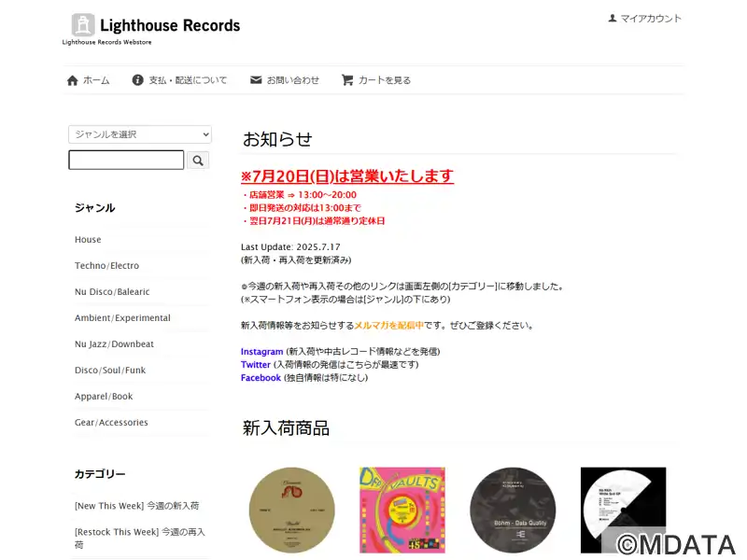Open the House genre

point(88,240)
